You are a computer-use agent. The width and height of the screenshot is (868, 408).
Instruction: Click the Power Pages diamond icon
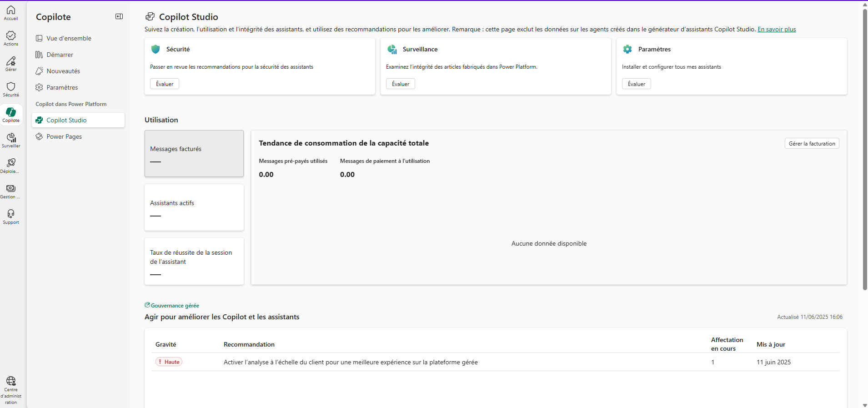pos(40,136)
